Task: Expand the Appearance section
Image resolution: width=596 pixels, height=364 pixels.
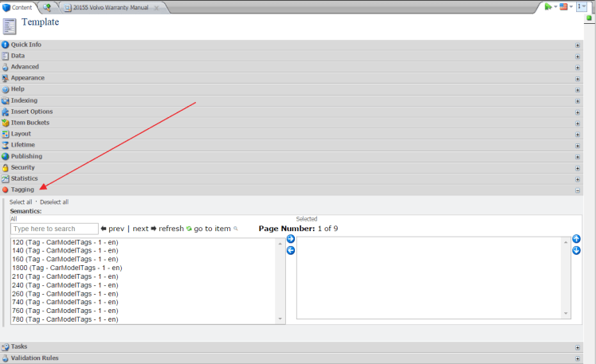Action: pyautogui.click(x=578, y=79)
